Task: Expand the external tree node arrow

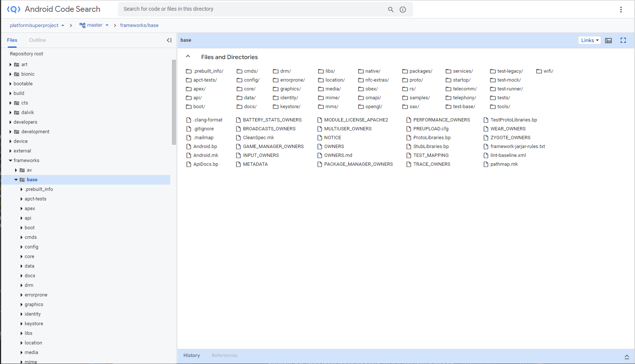Action: [x=10, y=151]
